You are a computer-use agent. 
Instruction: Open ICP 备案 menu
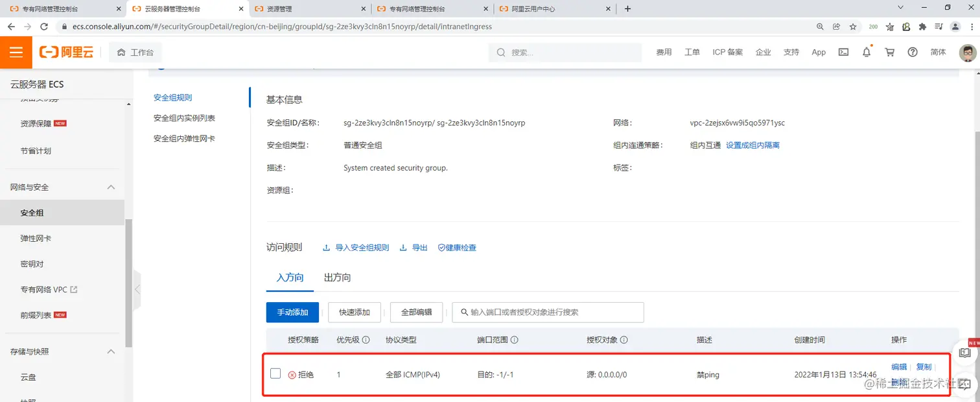(728, 53)
